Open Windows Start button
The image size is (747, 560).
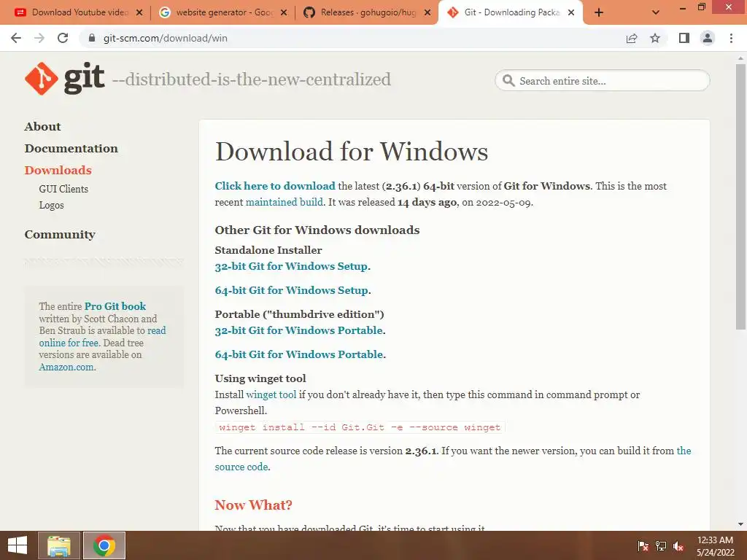18,545
